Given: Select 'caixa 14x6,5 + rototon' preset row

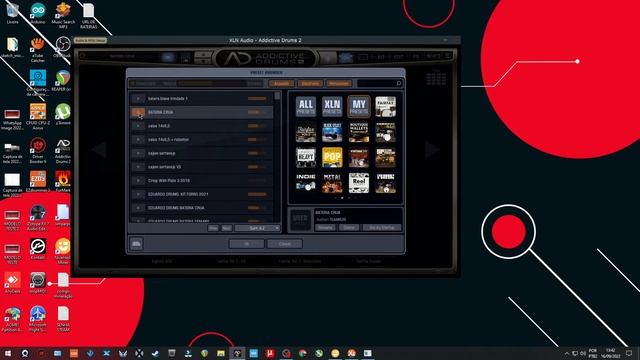Looking at the screenshot, I should click(x=202, y=140).
